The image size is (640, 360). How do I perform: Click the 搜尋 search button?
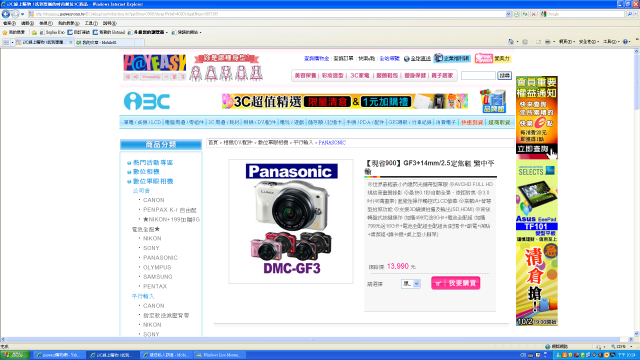pyautogui.click(x=504, y=76)
